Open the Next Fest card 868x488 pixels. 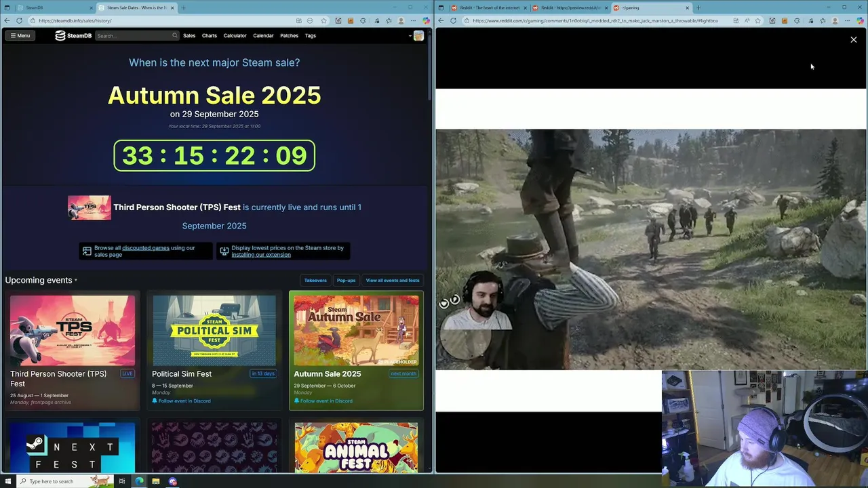tap(73, 447)
